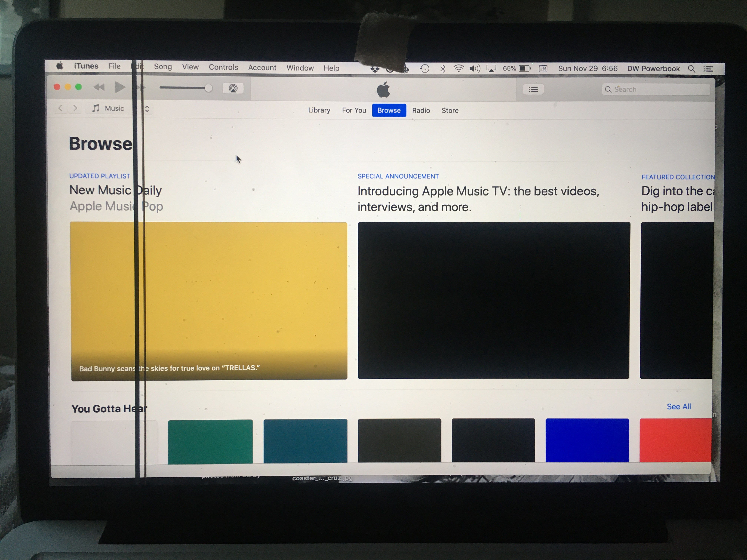Open the Account menu

click(262, 68)
